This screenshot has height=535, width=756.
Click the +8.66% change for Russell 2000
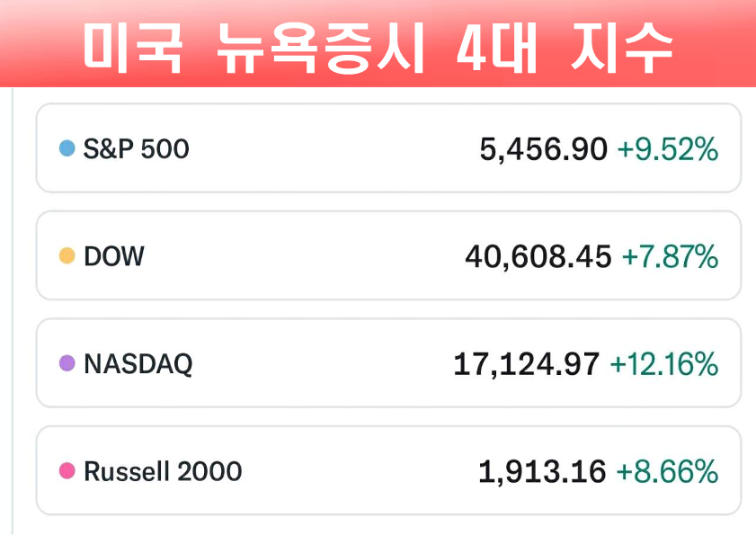click(x=667, y=471)
